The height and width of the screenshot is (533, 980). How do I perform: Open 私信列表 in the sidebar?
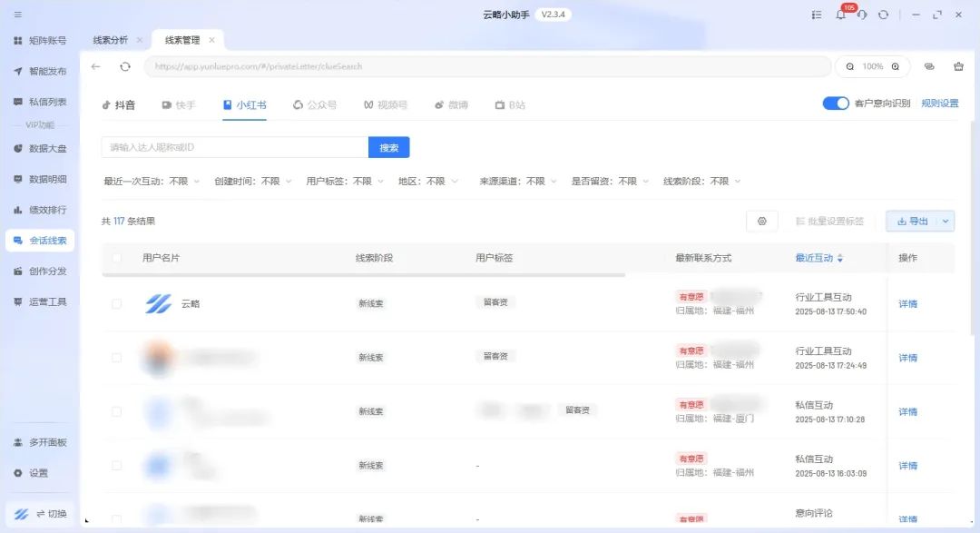40,102
